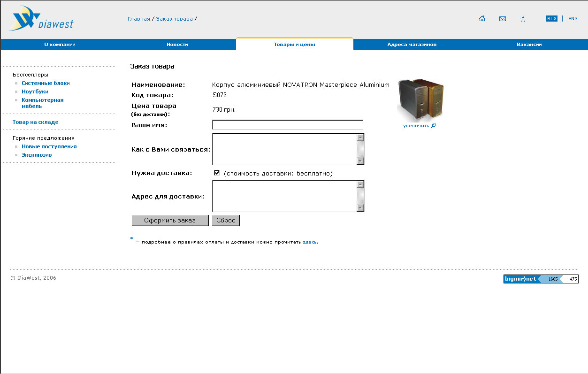The height and width of the screenshot is (374, 588).
Task: Click the © DiaWest, 2006 footer text
Action: pos(33,278)
